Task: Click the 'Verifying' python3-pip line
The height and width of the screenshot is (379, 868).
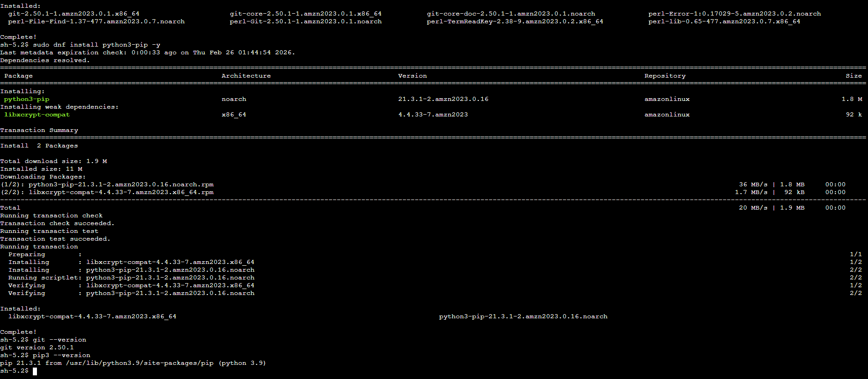Action: (x=131, y=293)
